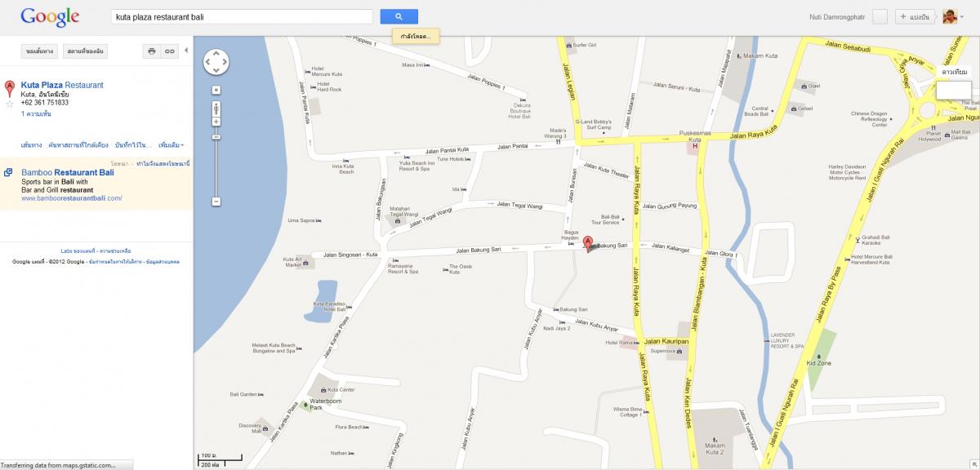
Task: Click the Kuta Art Market icon
Action: pyautogui.click(x=305, y=263)
